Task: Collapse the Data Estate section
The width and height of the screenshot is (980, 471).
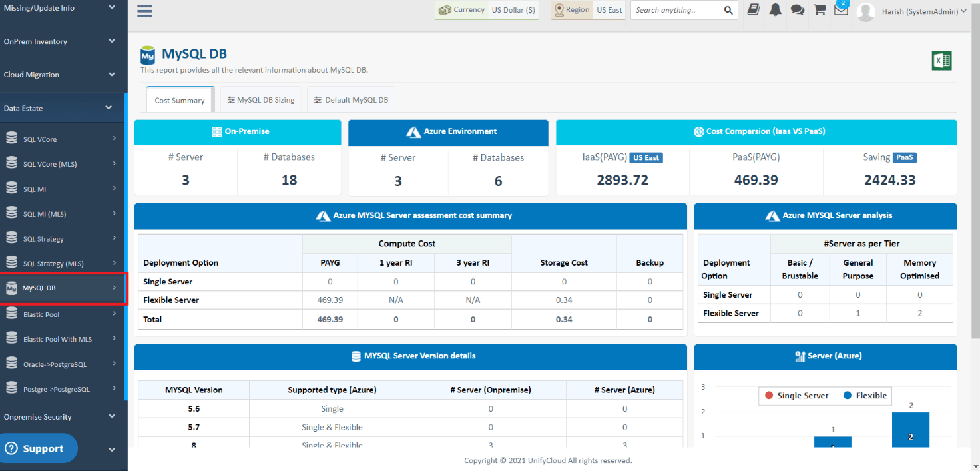Action: coord(63,108)
